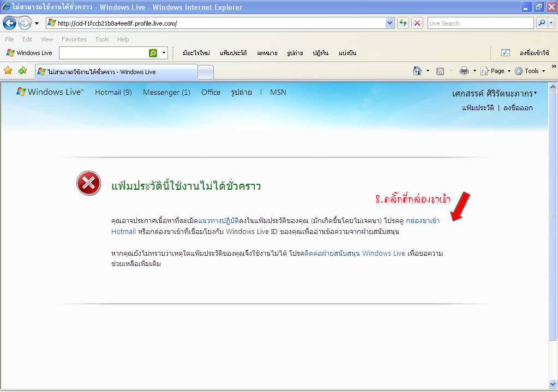Click มีอะไรใหม่ on Windows Live toolbar

click(x=196, y=53)
